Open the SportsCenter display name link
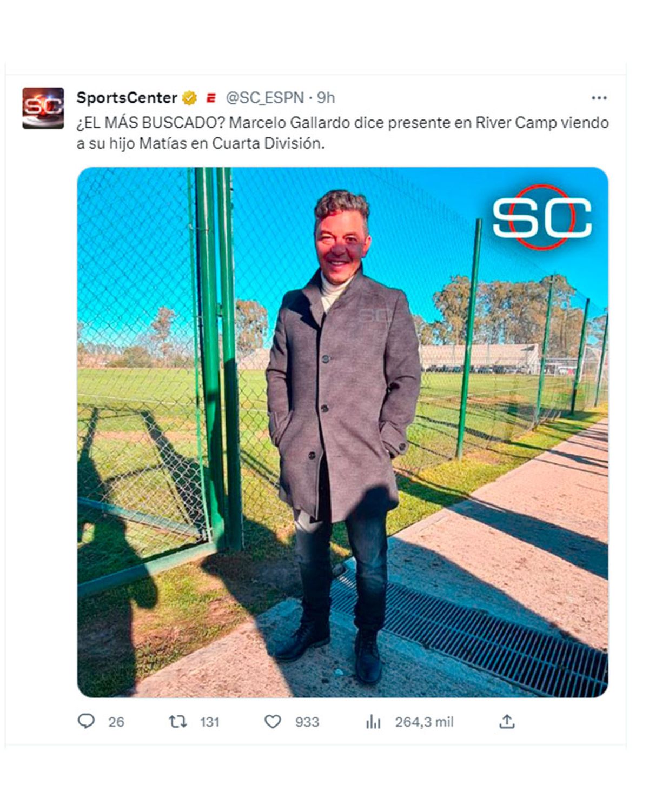This screenshot has width=649, height=812. pos(127,98)
